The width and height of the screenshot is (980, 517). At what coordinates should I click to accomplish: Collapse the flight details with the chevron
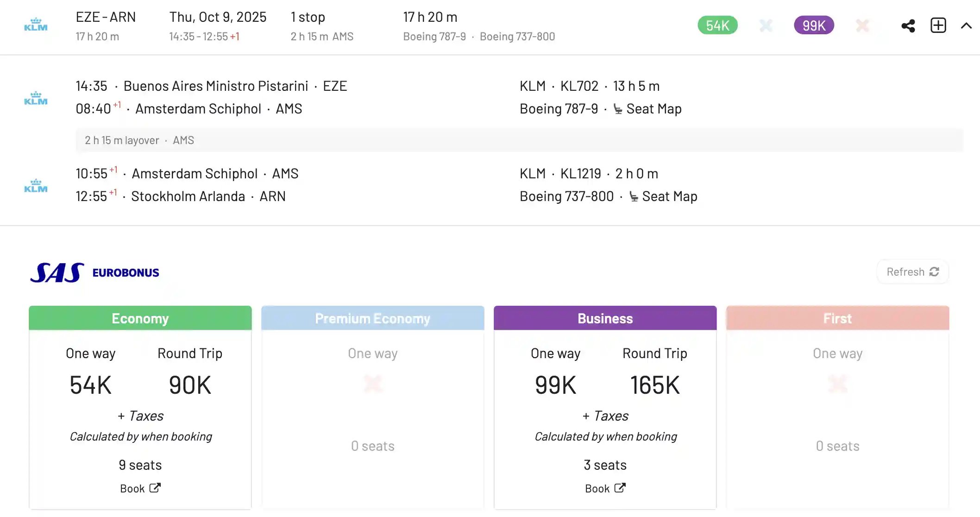966,26
